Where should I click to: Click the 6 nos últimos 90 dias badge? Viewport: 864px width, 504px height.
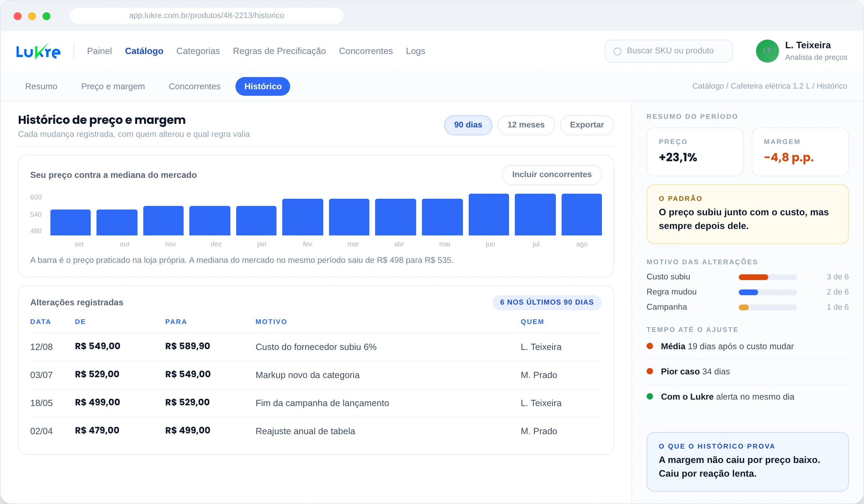(x=547, y=302)
